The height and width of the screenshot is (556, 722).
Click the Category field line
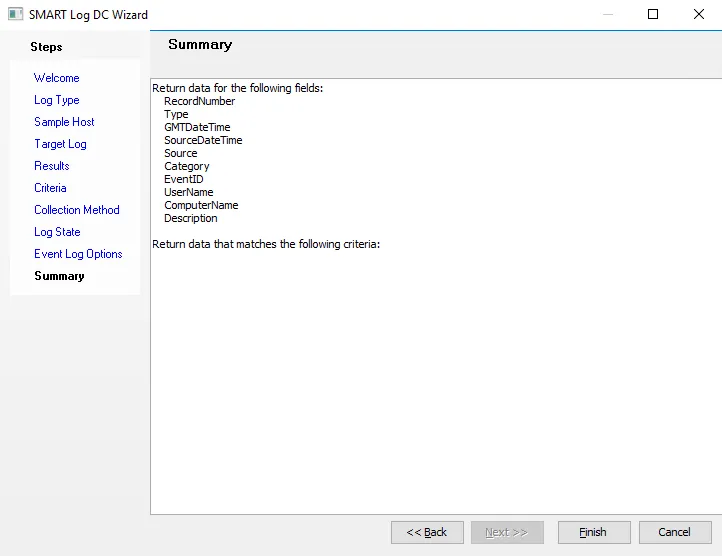[x=186, y=166]
